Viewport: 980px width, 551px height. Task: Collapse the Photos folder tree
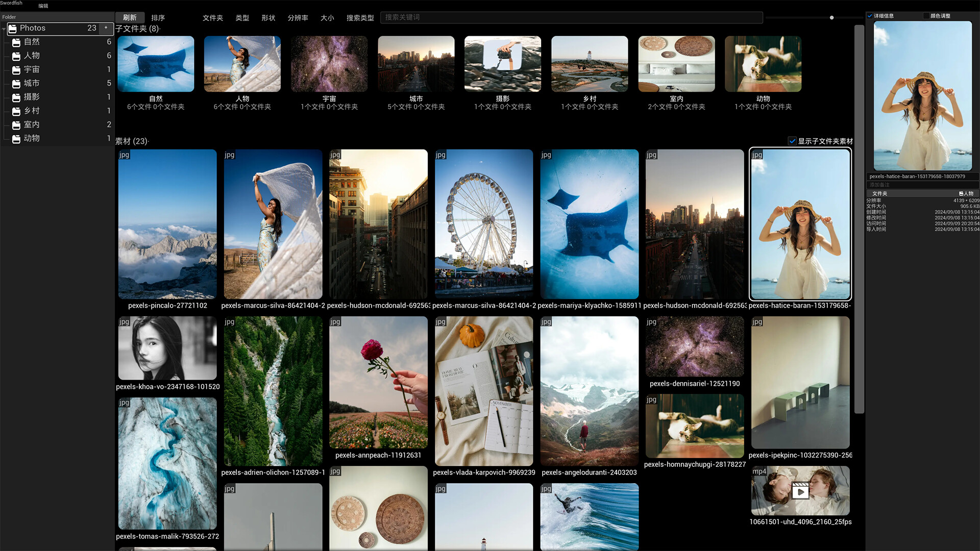(4, 29)
